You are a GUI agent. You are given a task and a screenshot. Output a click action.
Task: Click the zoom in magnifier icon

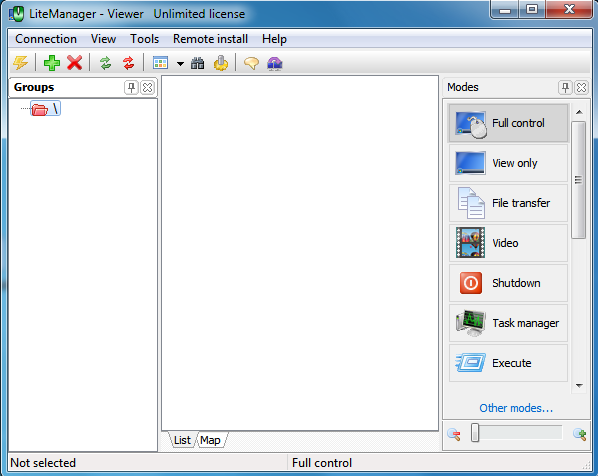pyautogui.click(x=580, y=434)
